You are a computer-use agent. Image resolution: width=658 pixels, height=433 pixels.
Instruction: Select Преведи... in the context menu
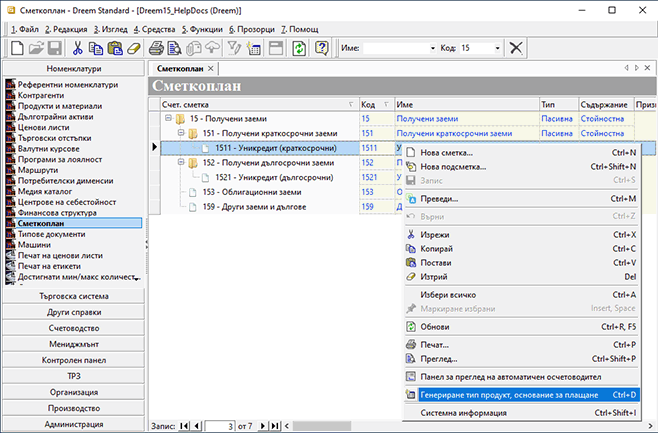point(521,198)
